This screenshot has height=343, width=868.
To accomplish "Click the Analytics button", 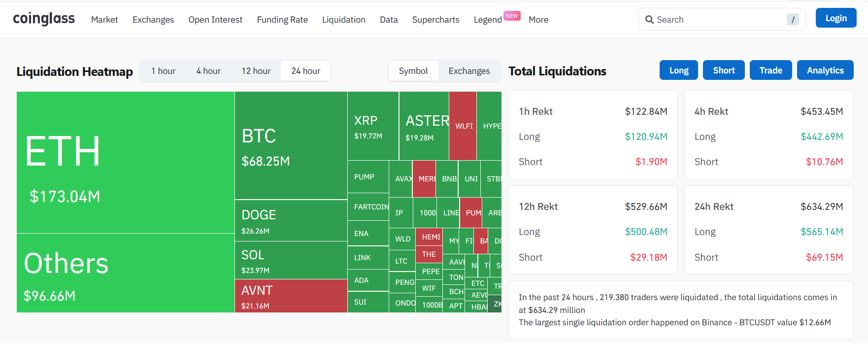I will point(825,70).
